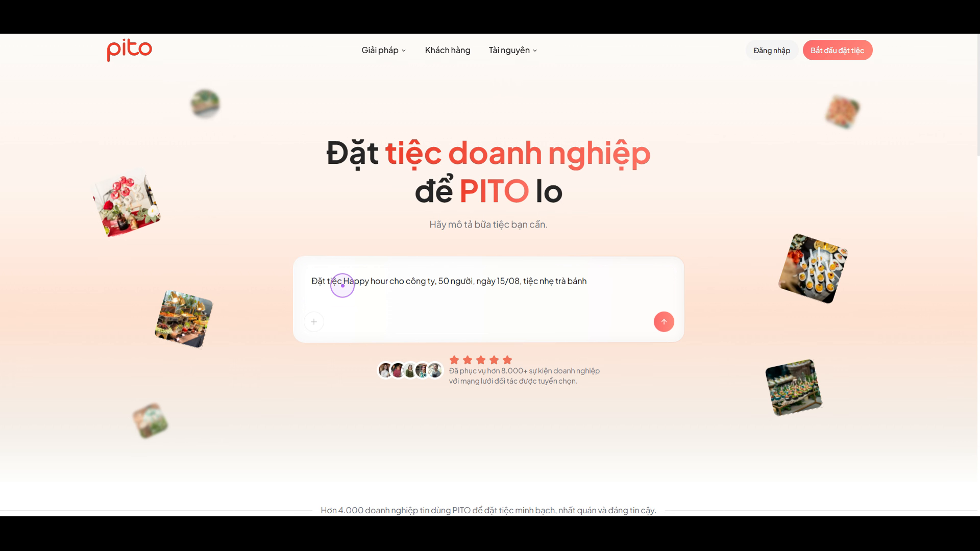Image resolution: width=980 pixels, height=551 pixels.
Task: Click the Bắt đầu đặt tiệc button
Action: [x=838, y=50]
